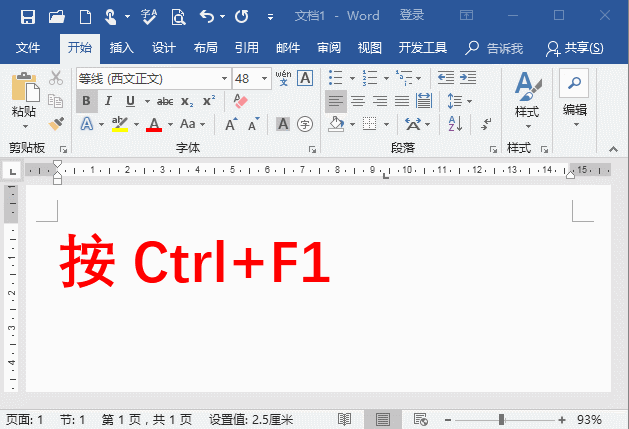
Task: Toggle strikethrough abc button
Action: pos(165,101)
